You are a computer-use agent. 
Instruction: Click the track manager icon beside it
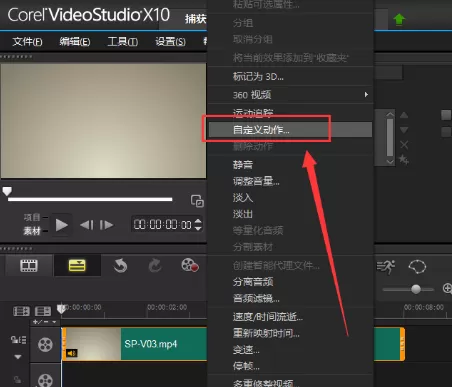tap(43, 311)
